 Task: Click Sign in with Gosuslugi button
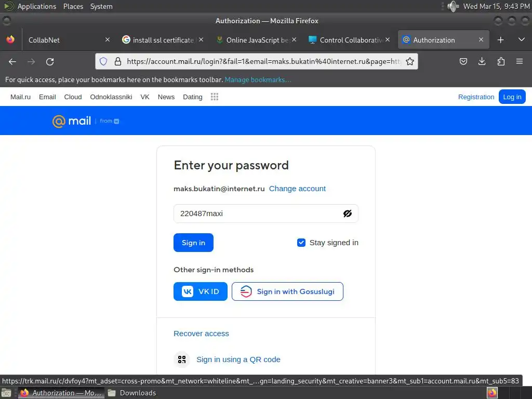[287, 291]
